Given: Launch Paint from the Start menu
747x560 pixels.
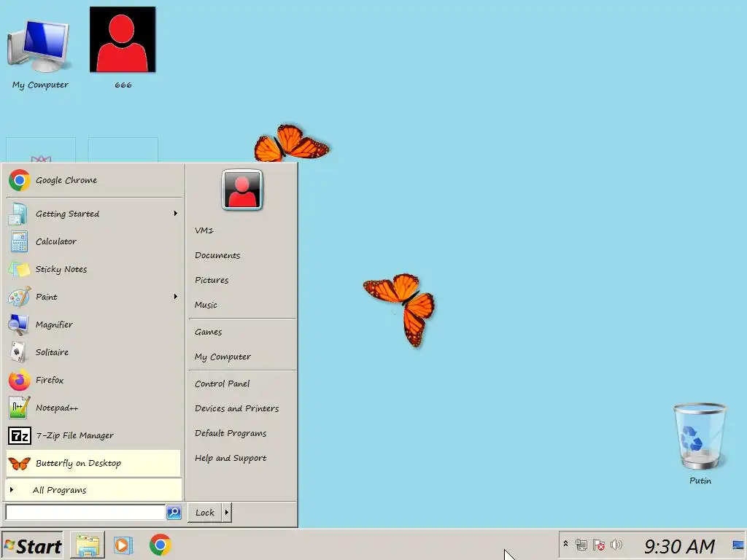Looking at the screenshot, I should [94, 297].
